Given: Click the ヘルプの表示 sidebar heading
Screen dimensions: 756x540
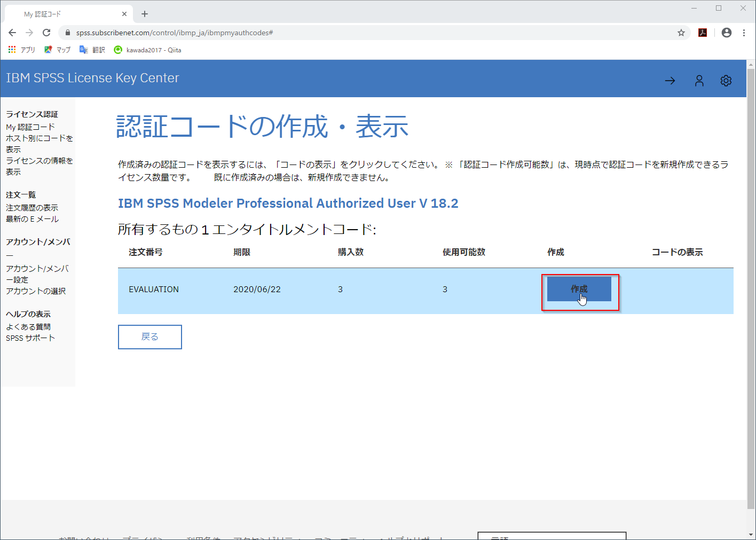Looking at the screenshot, I should [28, 314].
